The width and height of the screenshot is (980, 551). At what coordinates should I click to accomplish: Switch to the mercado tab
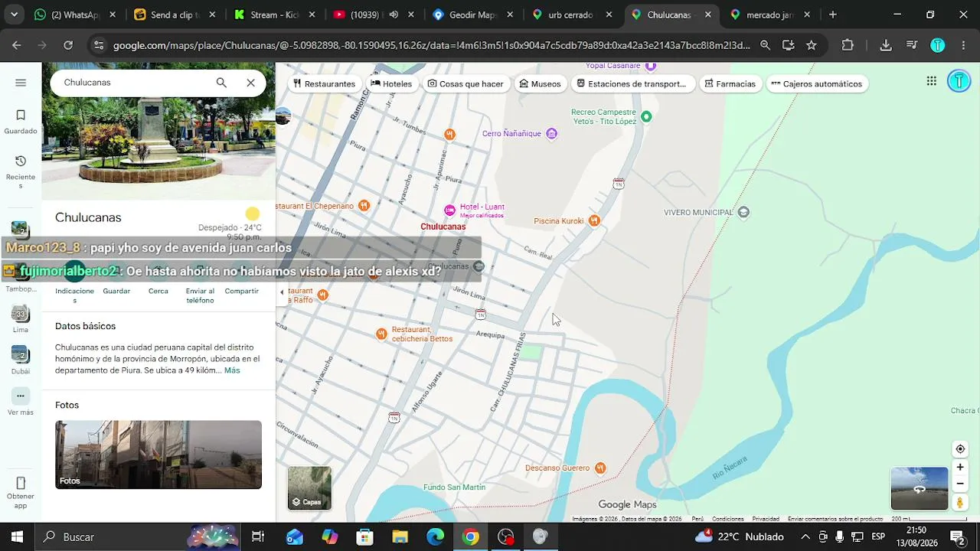pos(769,15)
